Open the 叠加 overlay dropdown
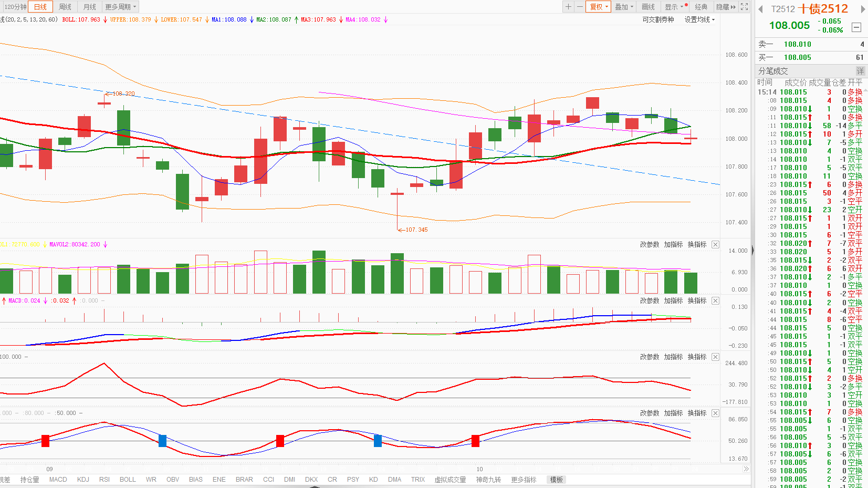Image resolution: width=868 pixels, height=488 pixels. point(624,7)
